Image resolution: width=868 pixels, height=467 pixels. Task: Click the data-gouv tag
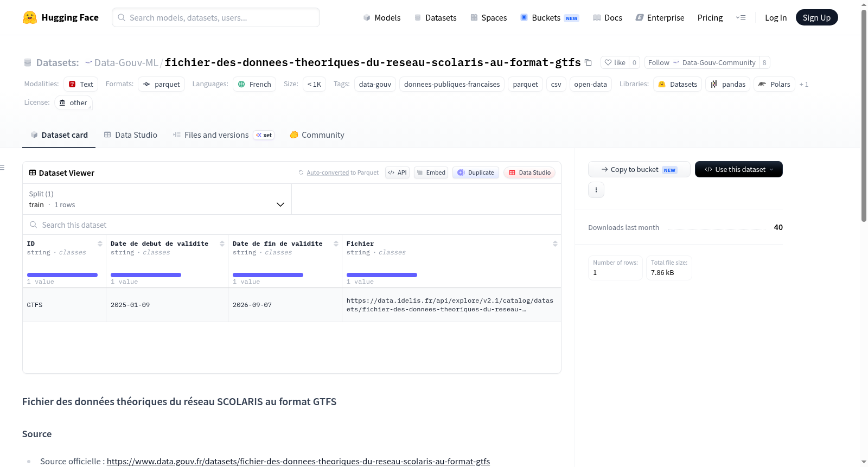coord(375,84)
